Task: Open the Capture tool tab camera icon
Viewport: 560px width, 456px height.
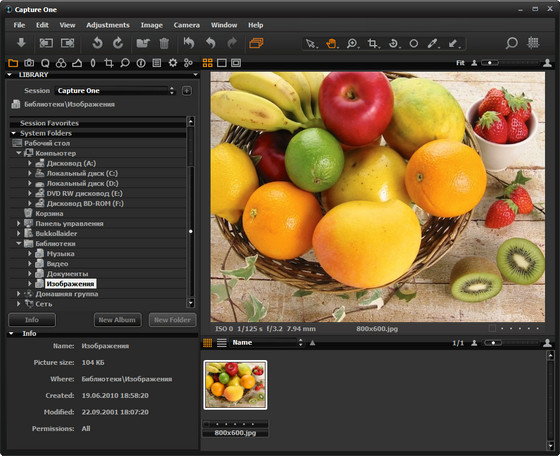Action: 29,63
